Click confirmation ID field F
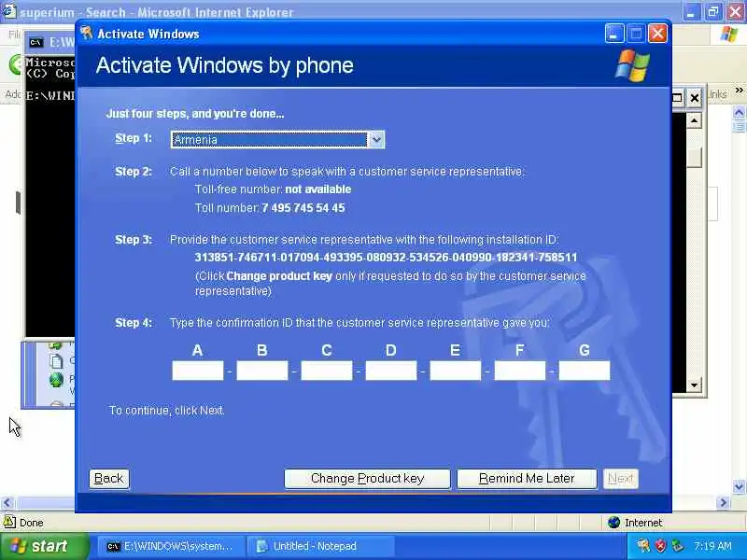This screenshot has width=747, height=560. (520, 371)
